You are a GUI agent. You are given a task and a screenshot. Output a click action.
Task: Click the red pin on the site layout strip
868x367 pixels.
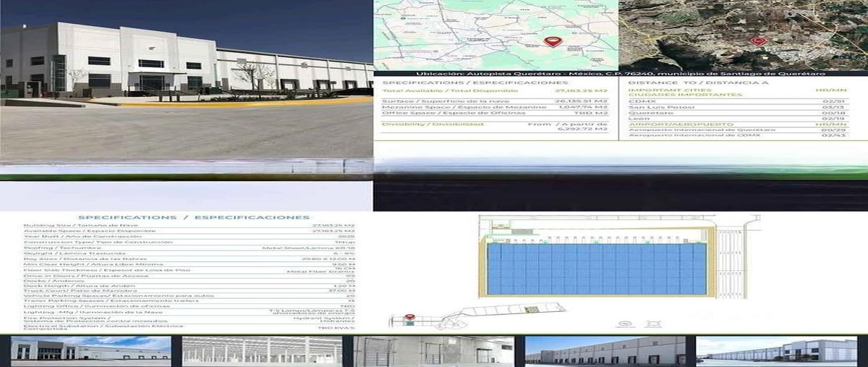(x=410, y=317)
